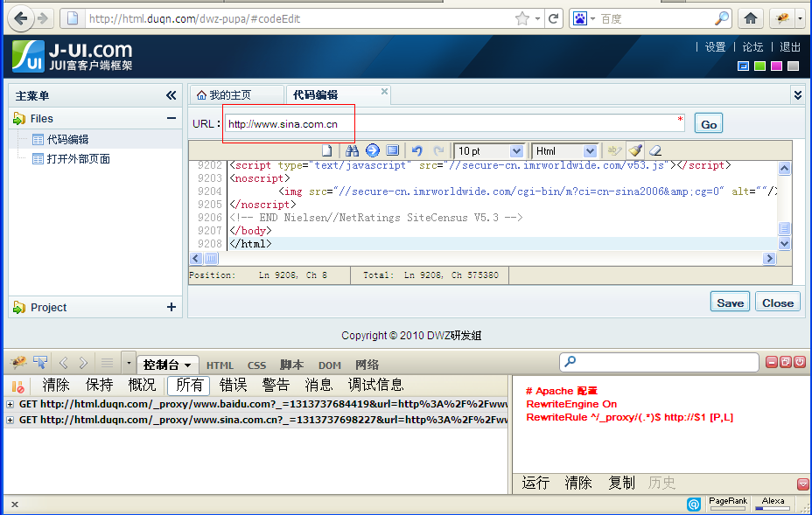This screenshot has width=812, height=515.
Task: Click the New document editor icon
Action: click(326, 150)
